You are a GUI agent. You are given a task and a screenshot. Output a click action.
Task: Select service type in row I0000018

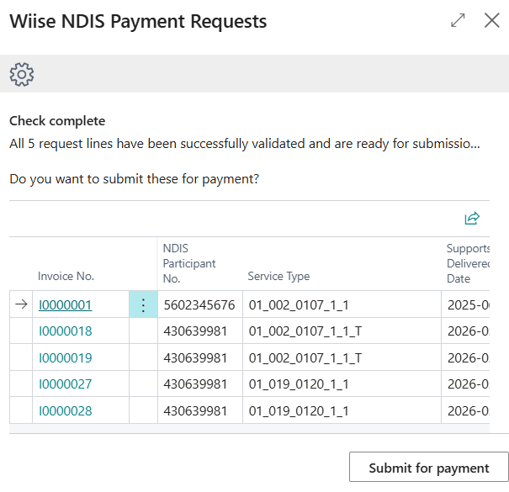coord(342,331)
